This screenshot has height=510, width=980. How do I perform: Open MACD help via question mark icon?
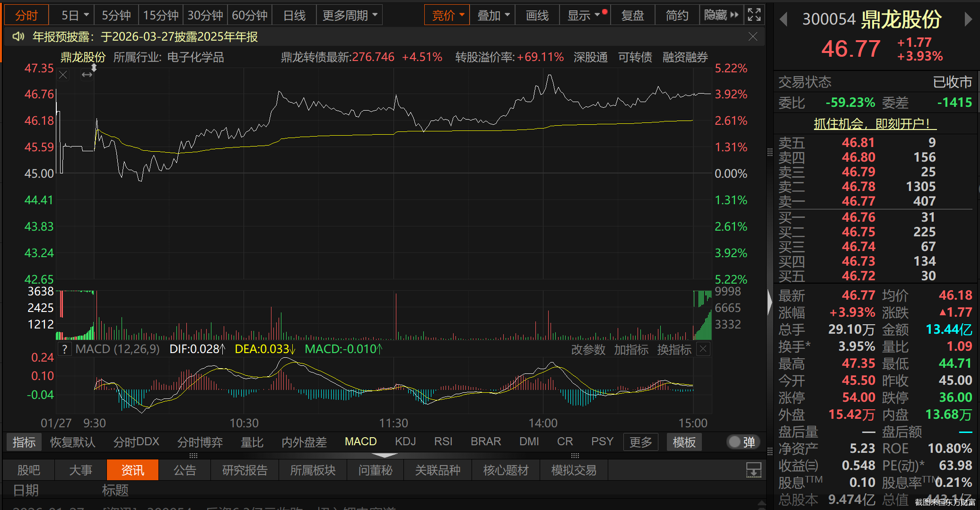64,349
